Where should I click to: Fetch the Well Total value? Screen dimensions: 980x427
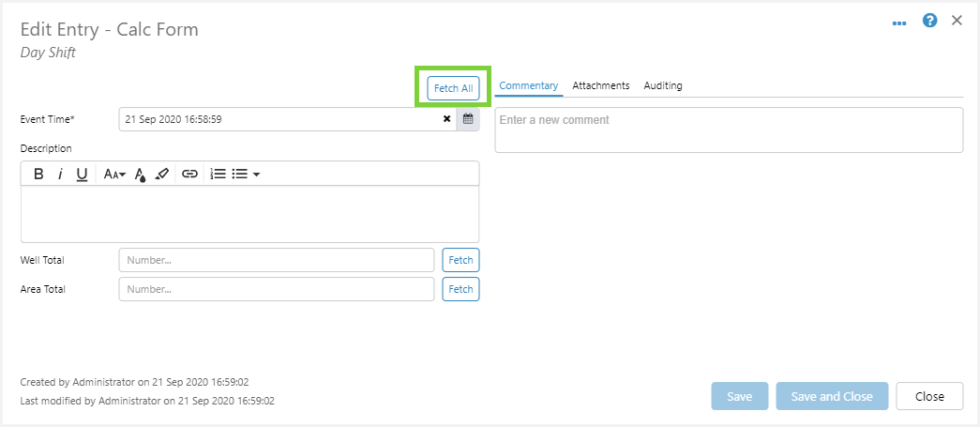pyautogui.click(x=460, y=260)
